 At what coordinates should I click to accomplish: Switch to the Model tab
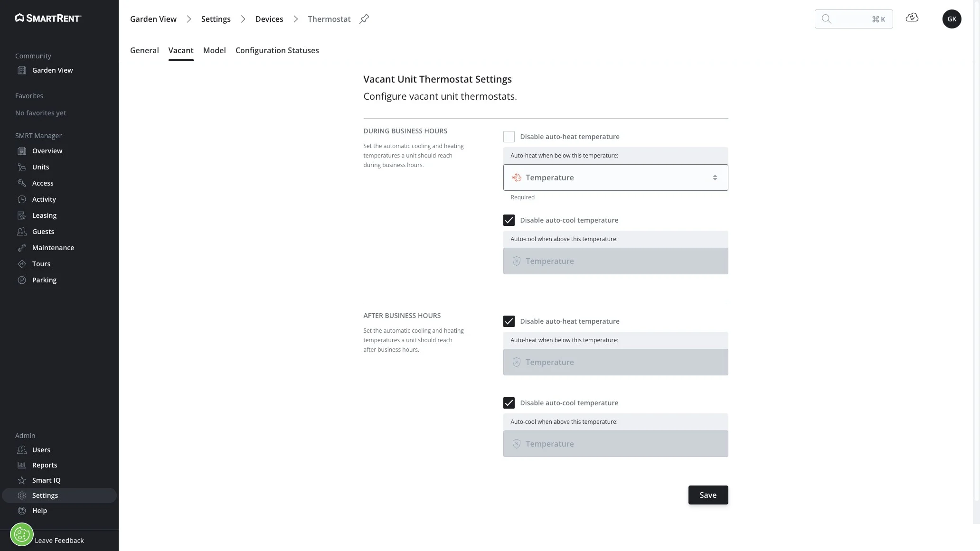pos(215,50)
